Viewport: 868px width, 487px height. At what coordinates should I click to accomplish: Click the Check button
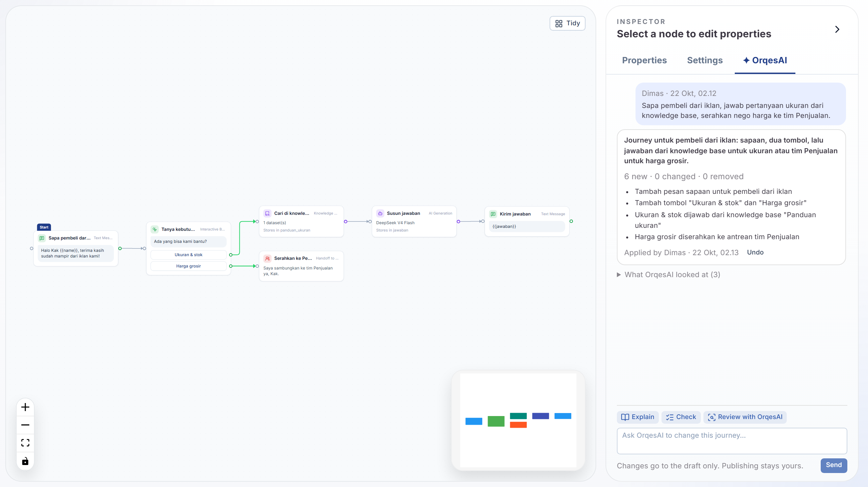click(x=681, y=417)
